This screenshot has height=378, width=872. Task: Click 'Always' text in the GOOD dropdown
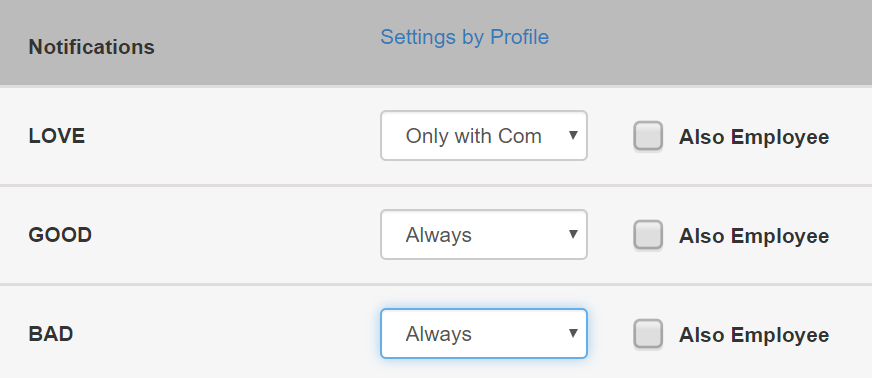click(438, 235)
